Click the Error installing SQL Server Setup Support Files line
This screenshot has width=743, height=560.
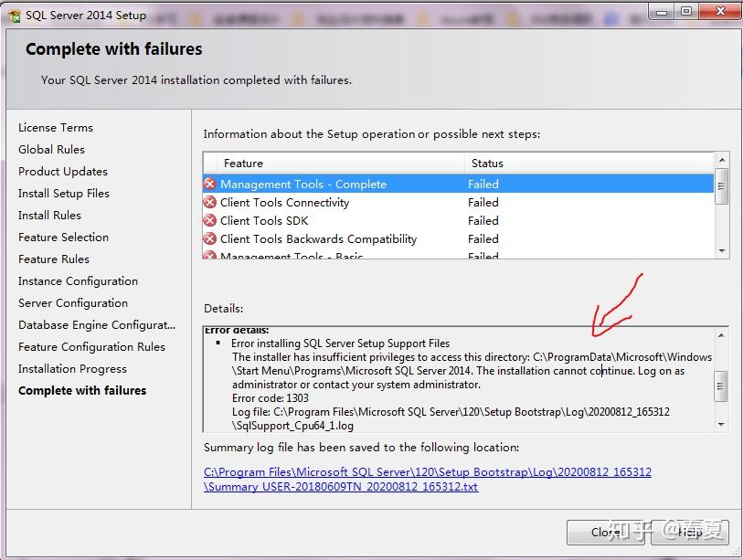tap(340, 343)
